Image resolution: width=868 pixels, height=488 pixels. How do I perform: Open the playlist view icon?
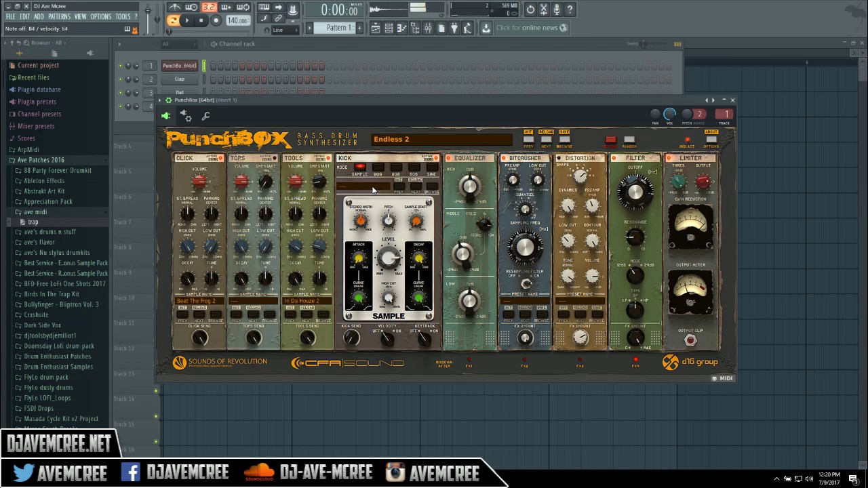tap(376, 27)
